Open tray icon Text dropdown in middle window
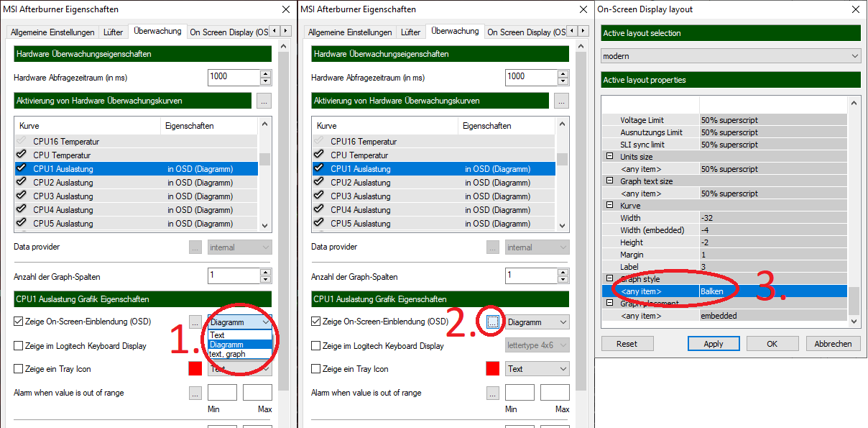 coord(537,369)
